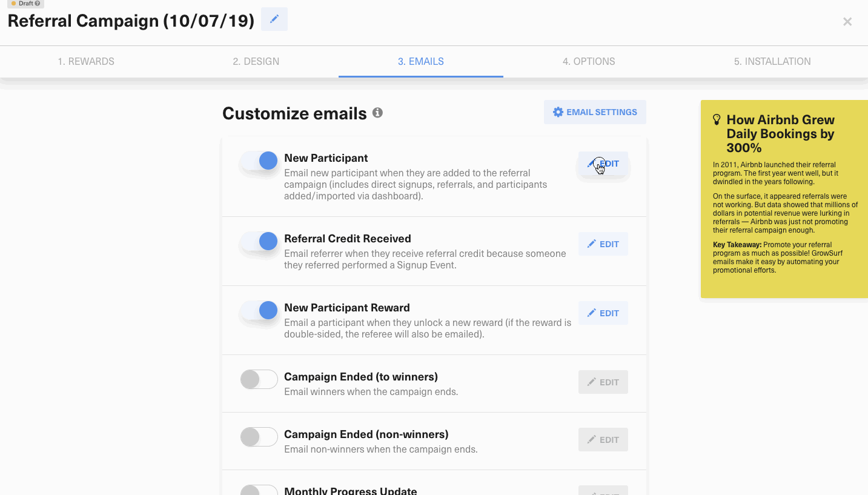This screenshot has height=495, width=868.
Task: Click the Draft status label
Action: coord(25,4)
